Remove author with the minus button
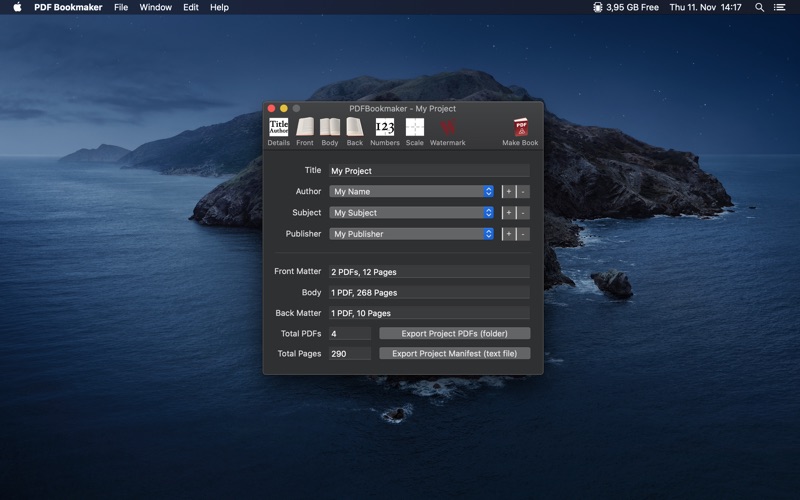 523,191
